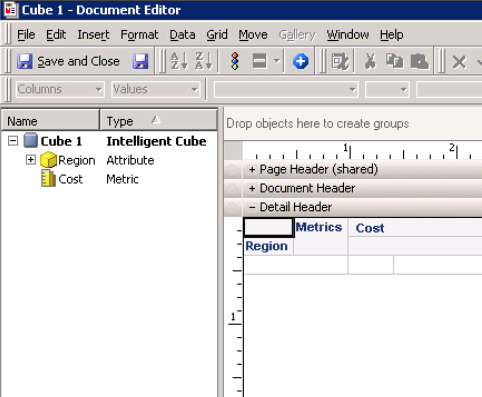This screenshot has width=482, height=397.
Task: Expand the Document Header section
Action: (x=252, y=189)
